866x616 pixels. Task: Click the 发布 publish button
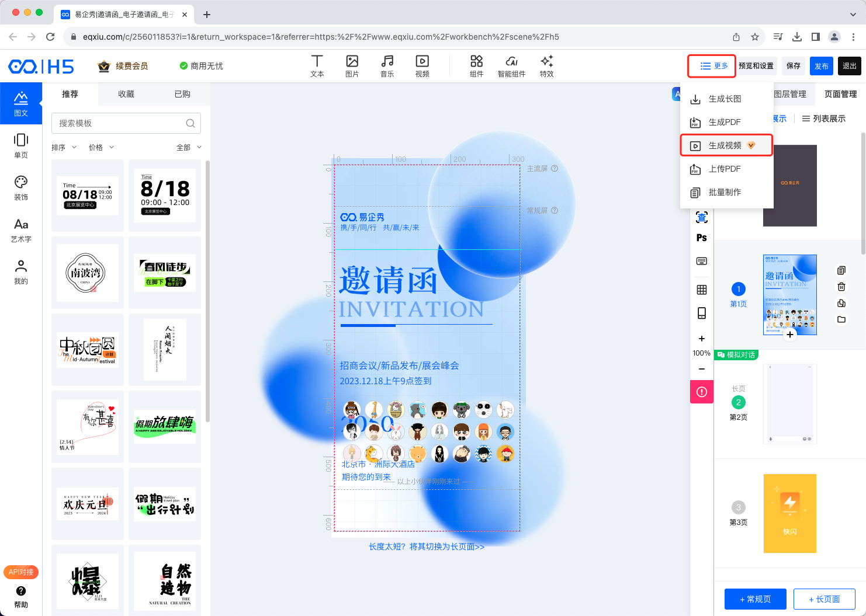pos(821,66)
